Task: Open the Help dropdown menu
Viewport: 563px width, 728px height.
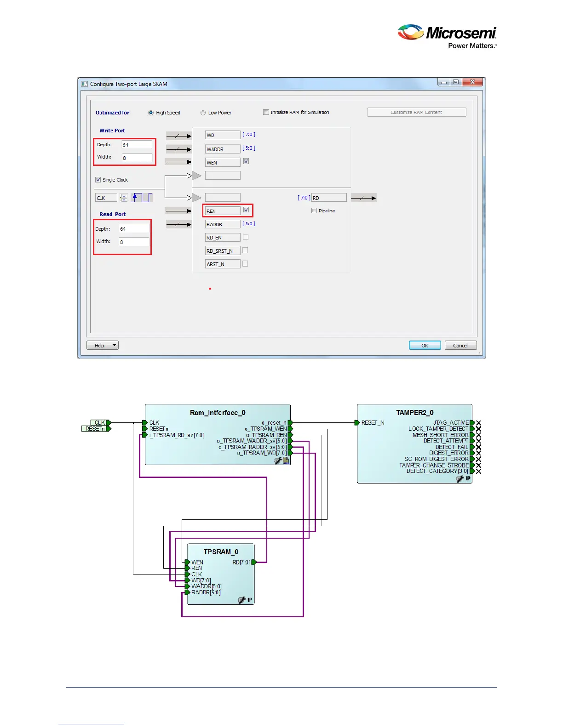Action: pyautogui.click(x=103, y=345)
